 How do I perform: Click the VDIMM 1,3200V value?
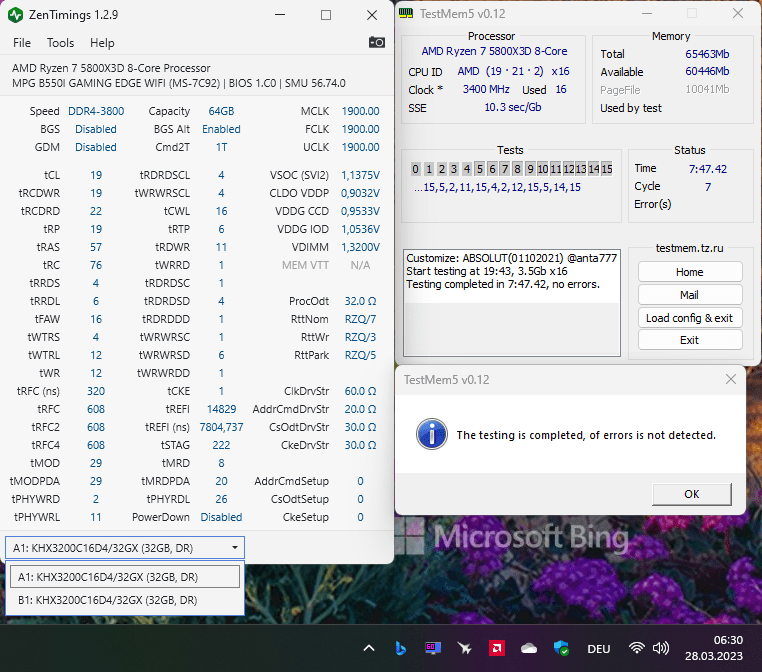(x=360, y=247)
